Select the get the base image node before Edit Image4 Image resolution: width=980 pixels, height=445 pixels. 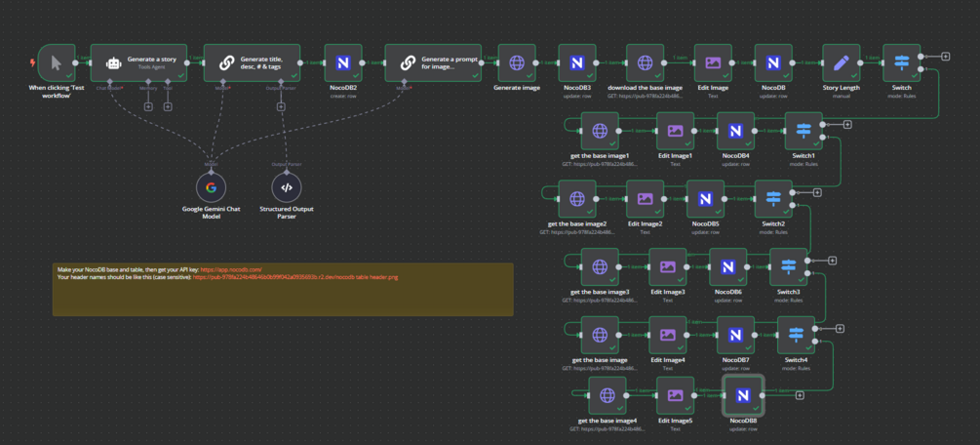click(600, 336)
